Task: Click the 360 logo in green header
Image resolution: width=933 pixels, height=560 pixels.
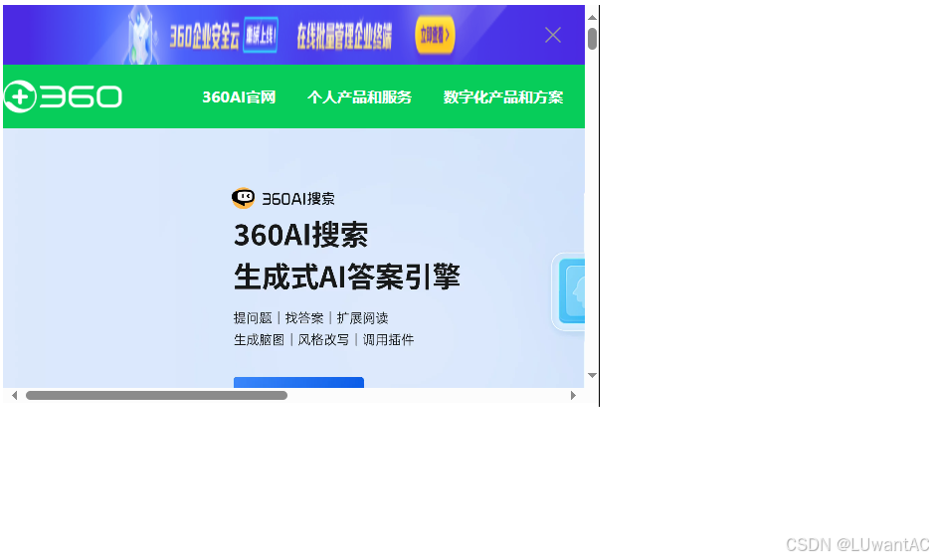Action: (x=63, y=96)
